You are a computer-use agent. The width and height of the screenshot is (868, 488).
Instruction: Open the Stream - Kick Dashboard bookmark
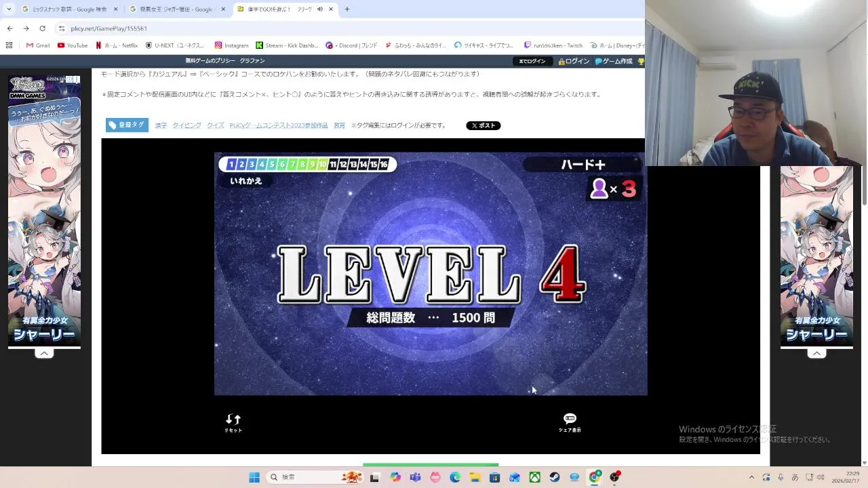(287, 45)
